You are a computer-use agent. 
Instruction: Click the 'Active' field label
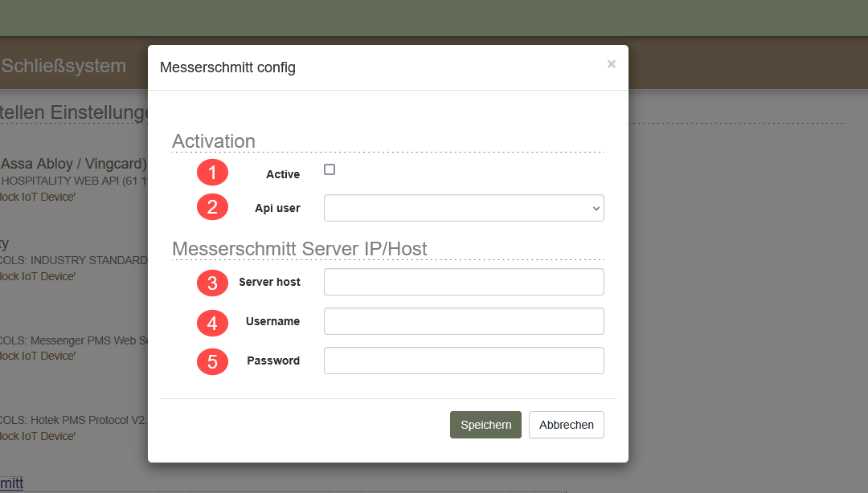coord(283,174)
